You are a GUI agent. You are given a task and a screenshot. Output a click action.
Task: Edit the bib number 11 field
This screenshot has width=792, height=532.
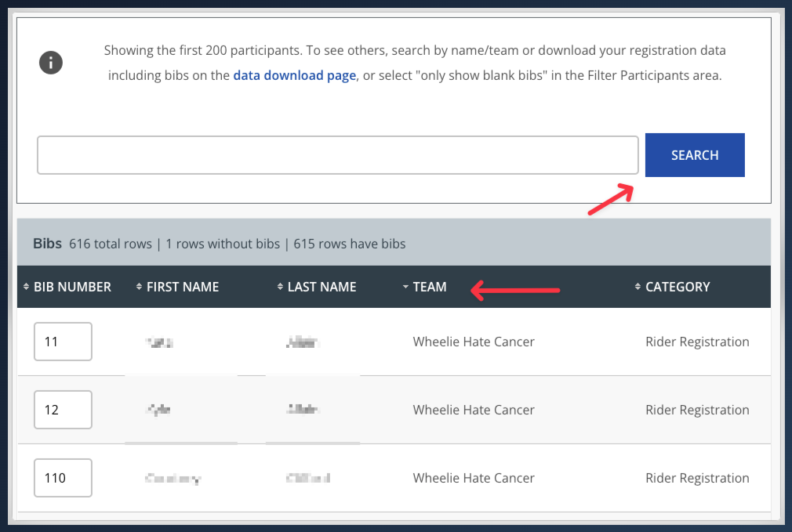click(x=64, y=342)
